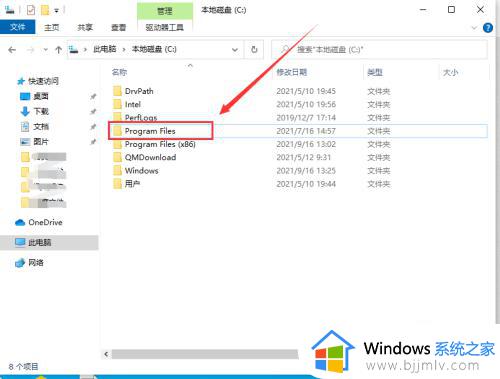Select the Intel folder icon
The image size is (500, 379).
117,104
